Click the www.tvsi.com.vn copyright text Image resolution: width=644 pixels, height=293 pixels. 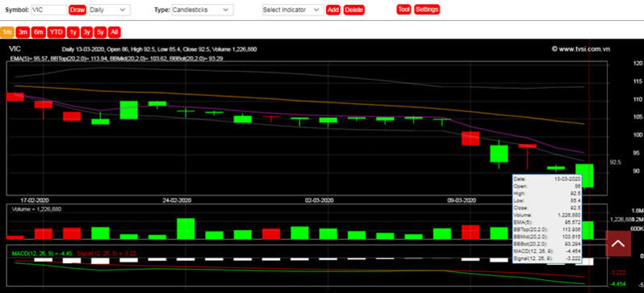(581, 49)
